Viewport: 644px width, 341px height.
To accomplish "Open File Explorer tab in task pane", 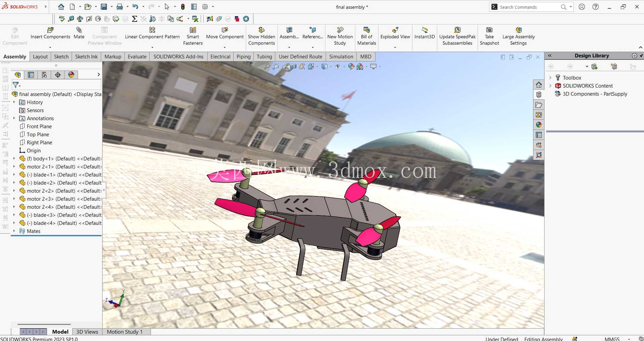I will (x=539, y=105).
